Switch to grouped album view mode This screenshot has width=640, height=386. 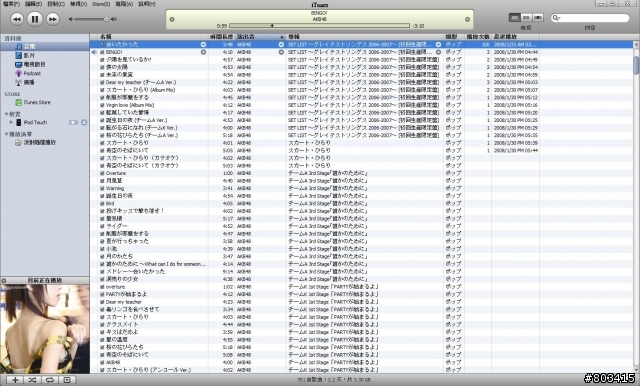(527, 18)
